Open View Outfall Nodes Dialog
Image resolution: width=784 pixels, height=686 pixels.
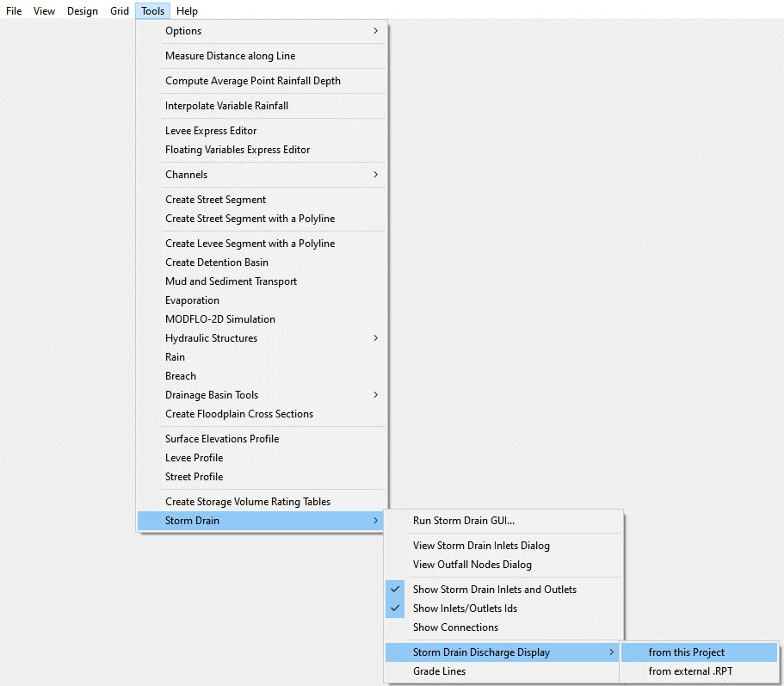pyautogui.click(x=472, y=565)
